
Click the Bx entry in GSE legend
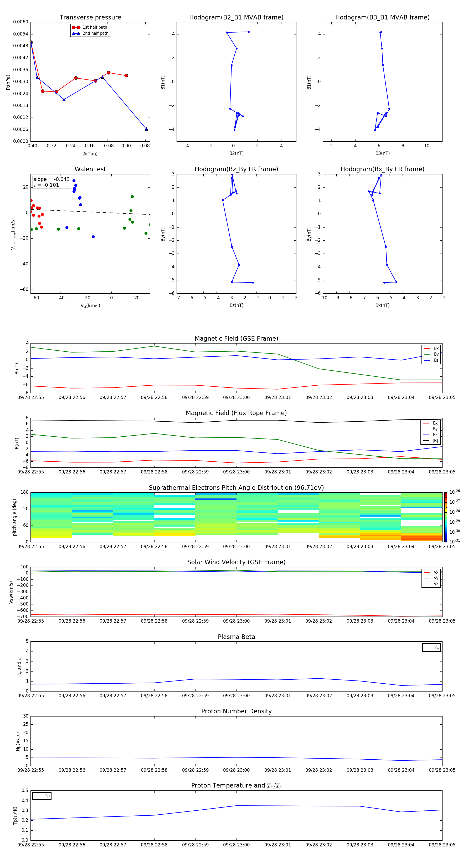(x=431, y=349)
